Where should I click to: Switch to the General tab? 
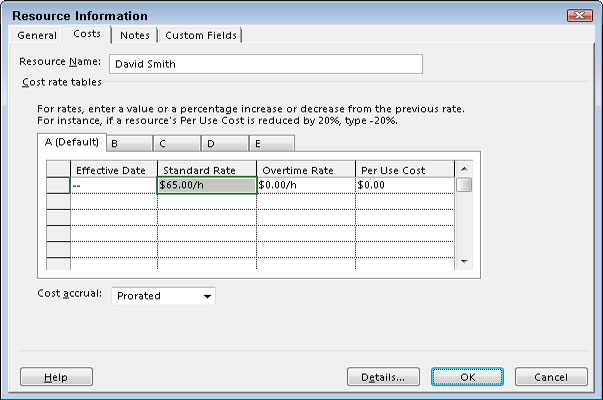pos(37,36)
